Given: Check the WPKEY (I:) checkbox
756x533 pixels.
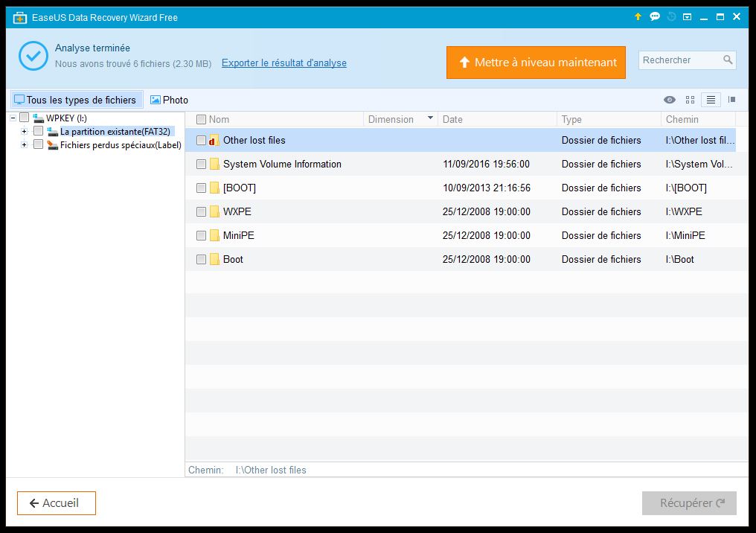Looking at the screenshot, I should (24, 118).
